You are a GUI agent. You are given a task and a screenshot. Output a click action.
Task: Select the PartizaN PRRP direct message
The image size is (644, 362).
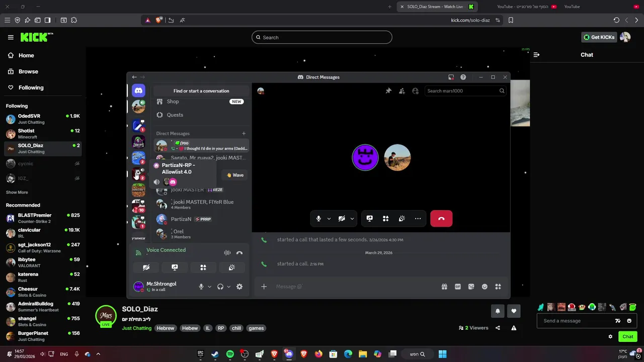click(x=201, y=219)
